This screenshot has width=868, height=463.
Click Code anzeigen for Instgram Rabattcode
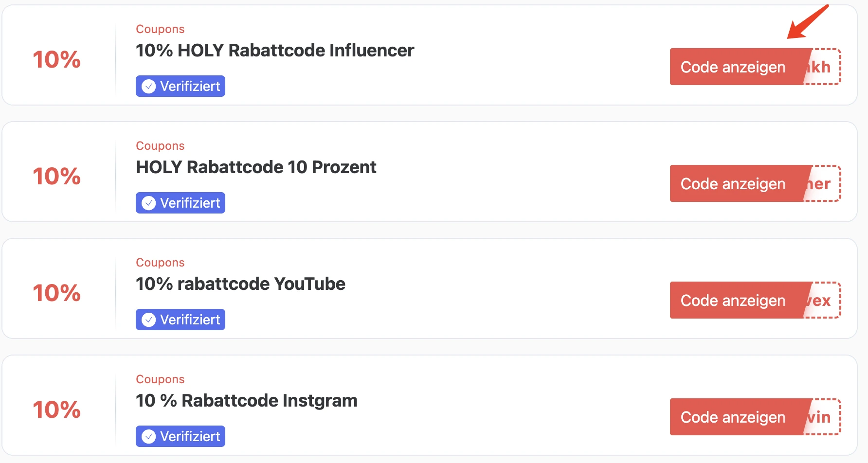tap(733, 417)
